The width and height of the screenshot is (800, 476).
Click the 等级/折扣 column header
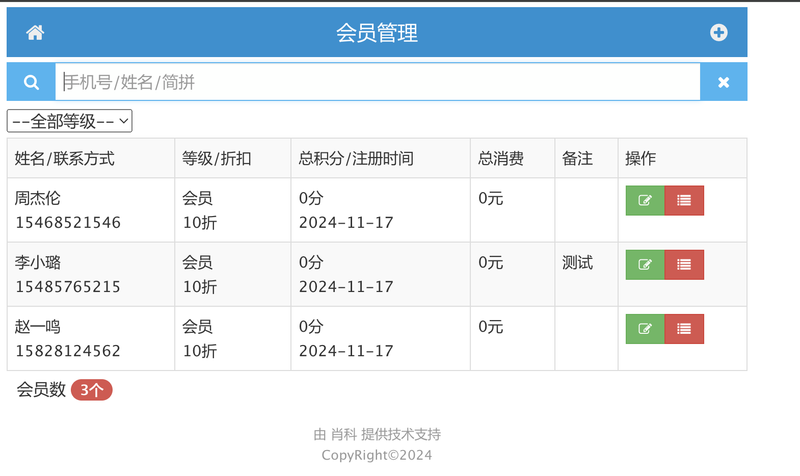(x=216, y=159)
